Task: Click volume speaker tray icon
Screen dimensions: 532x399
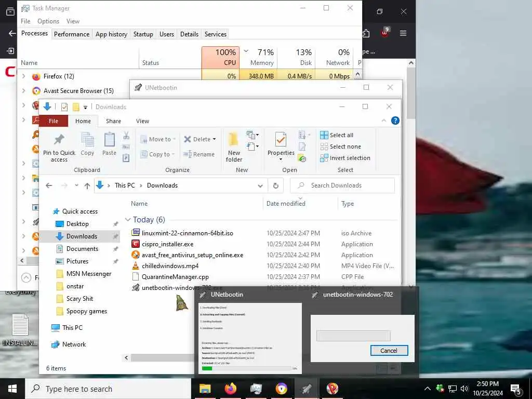Action: (464, 389)
